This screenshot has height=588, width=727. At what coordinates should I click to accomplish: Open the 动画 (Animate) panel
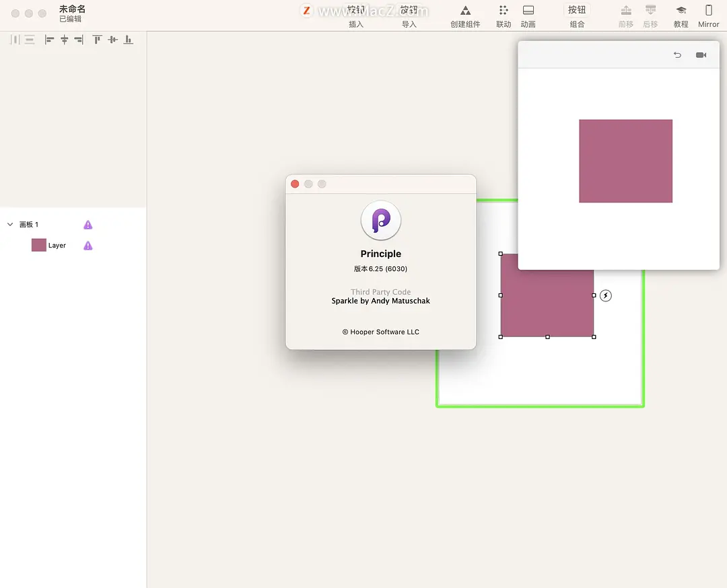coord(528,11)
